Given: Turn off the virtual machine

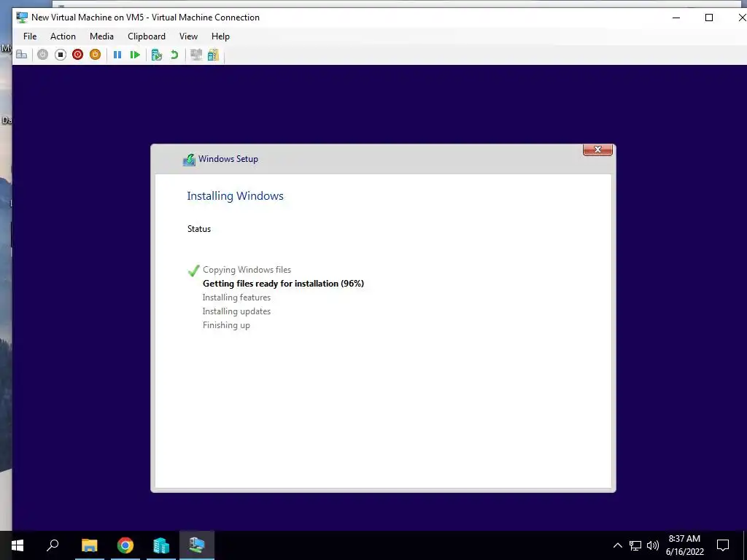Looking at the screenshot, I should coord(60,55).
